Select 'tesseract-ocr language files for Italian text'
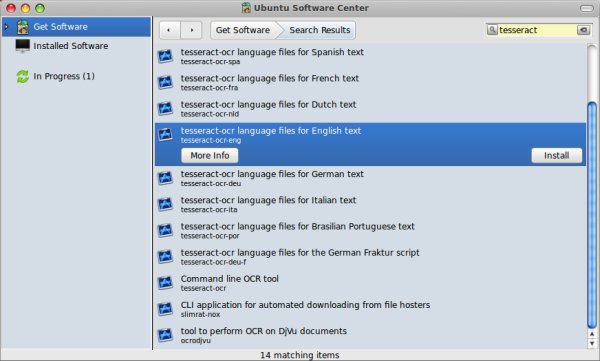 coord(268,200)
